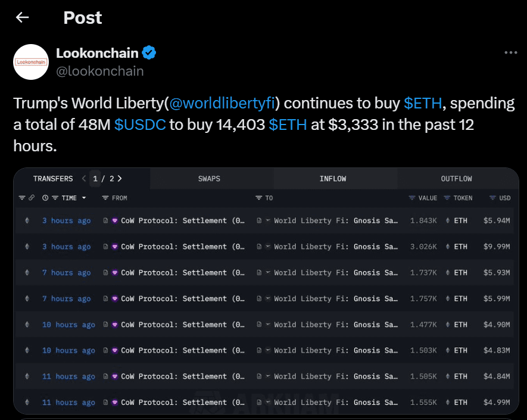Click the filter icon on the TO column
This screenshot has width=527, height=420.
[257, 197]
